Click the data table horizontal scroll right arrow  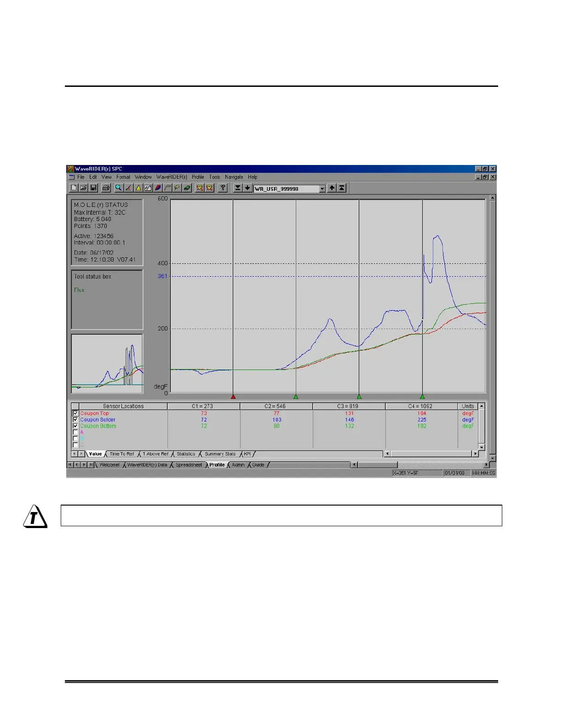tap(476, 454)
